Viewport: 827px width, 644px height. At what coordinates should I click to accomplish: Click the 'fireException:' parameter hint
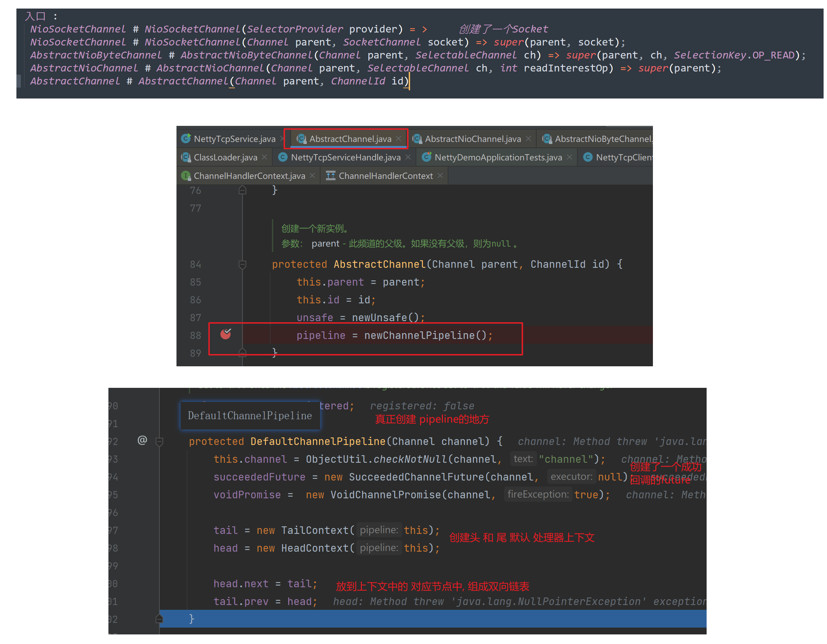point(538,495)
